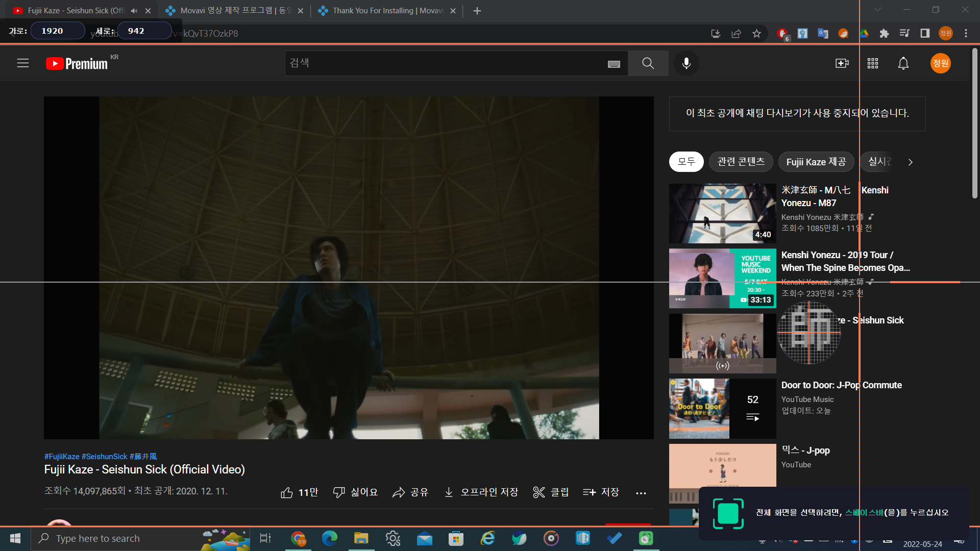Open the YouTube guide hamburger menu
The image size is (980, 551).
23,63
